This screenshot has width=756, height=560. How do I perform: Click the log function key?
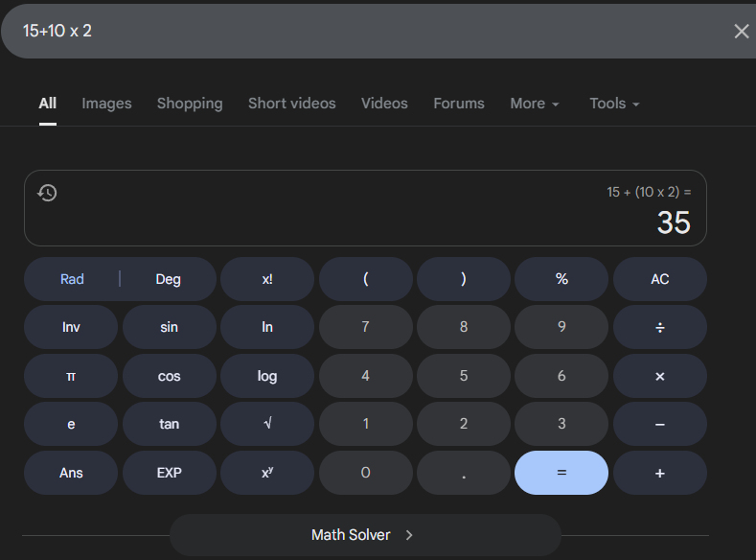point(267,376)
